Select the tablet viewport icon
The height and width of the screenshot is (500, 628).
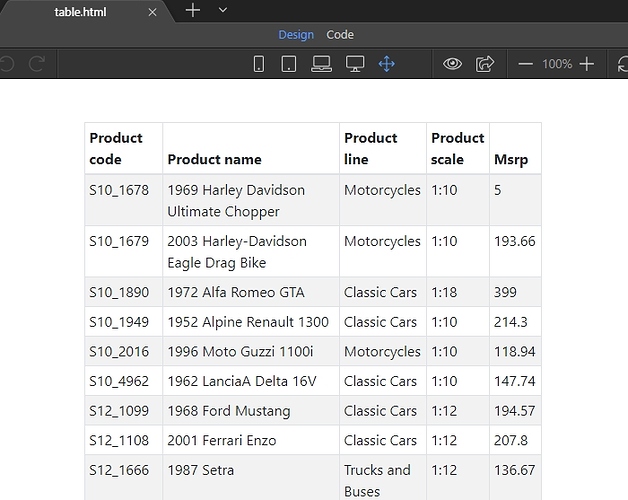tap(289, 64)
